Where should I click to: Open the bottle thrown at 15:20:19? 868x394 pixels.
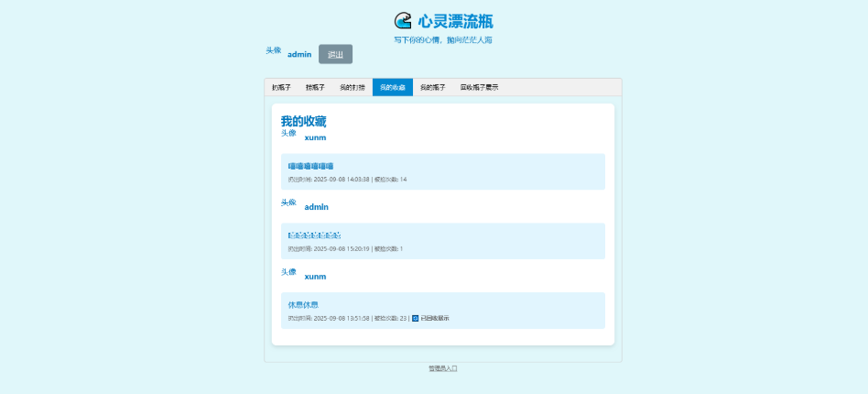pos(314,235)
